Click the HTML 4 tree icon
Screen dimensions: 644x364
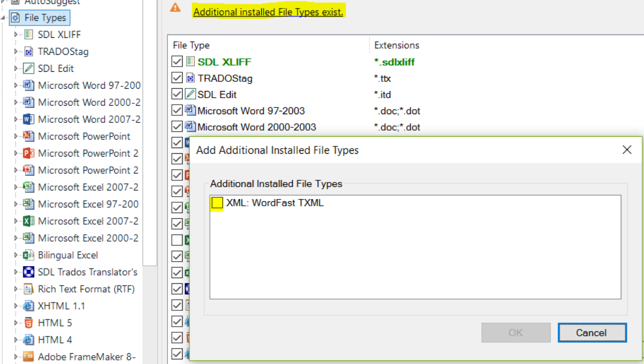click(28, 340)
